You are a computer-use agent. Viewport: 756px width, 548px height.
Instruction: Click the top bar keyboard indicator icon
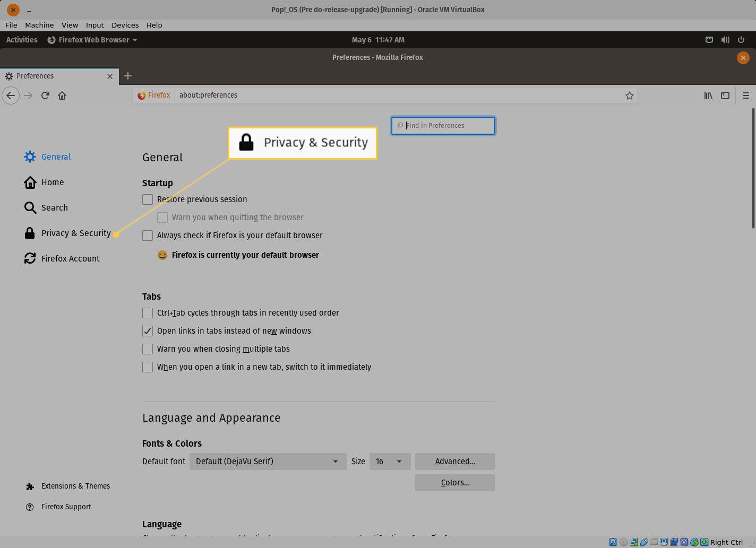[709, 40]
